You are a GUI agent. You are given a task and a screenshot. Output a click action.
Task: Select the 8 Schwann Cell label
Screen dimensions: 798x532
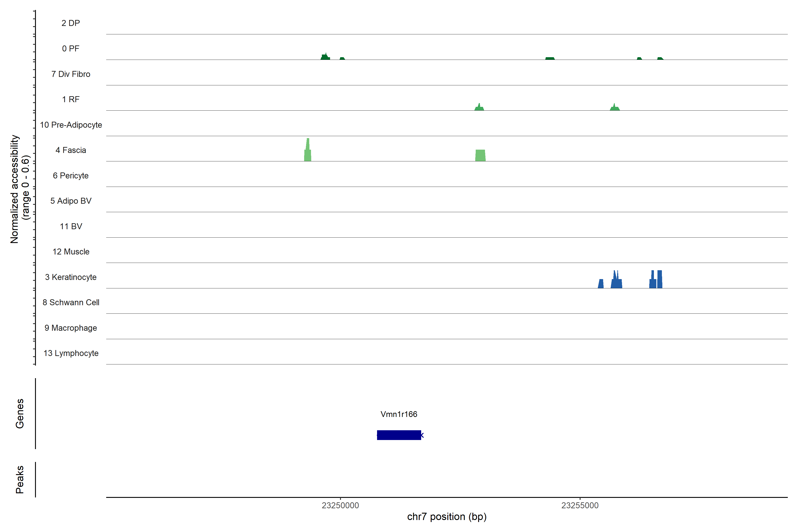point(71,302)
